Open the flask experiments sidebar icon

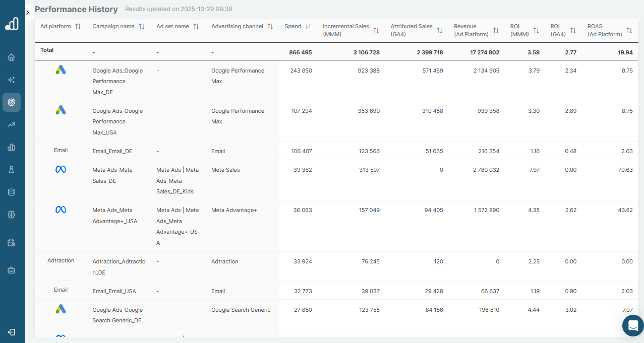11,170
